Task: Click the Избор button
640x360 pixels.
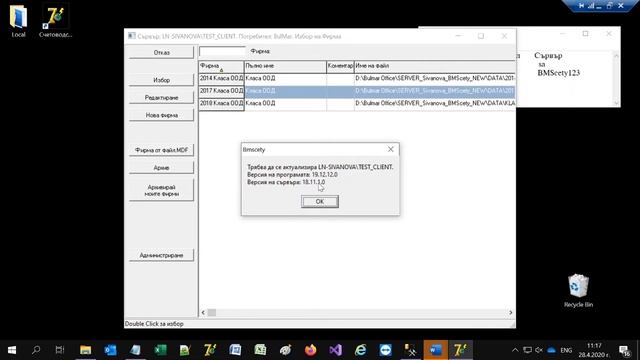Action: pos(162,80)
